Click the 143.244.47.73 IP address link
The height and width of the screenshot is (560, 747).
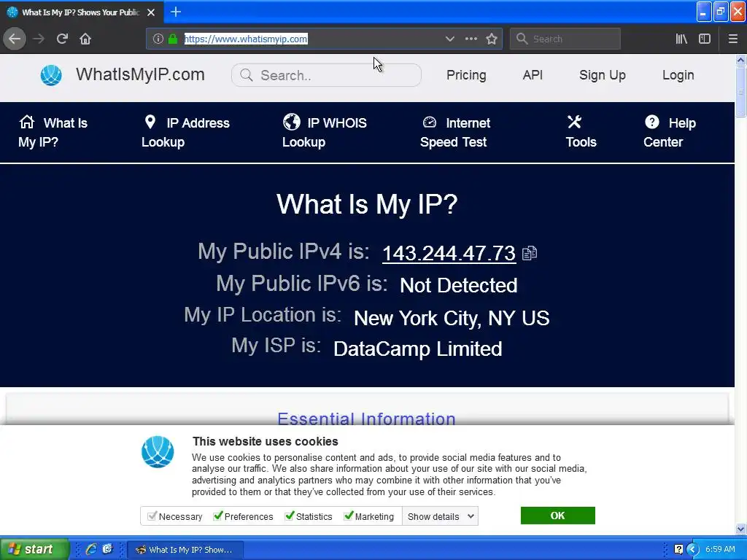(x=449, y=253)
